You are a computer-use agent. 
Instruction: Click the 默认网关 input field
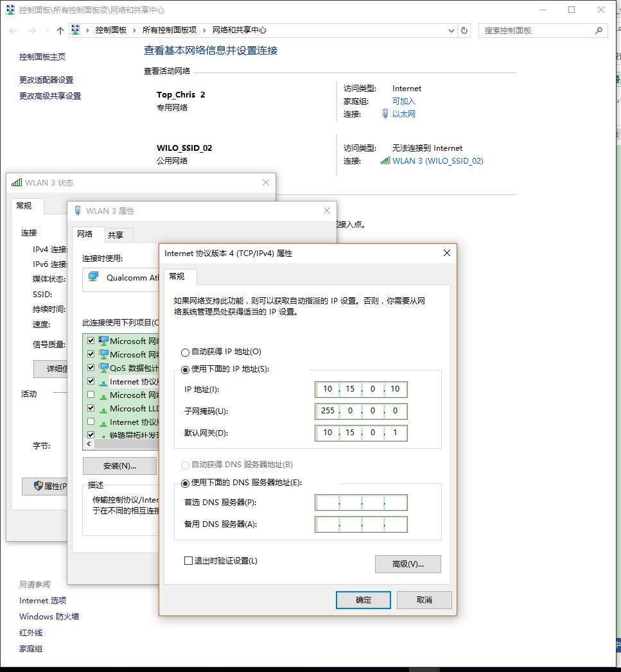[x=361, y=433]
